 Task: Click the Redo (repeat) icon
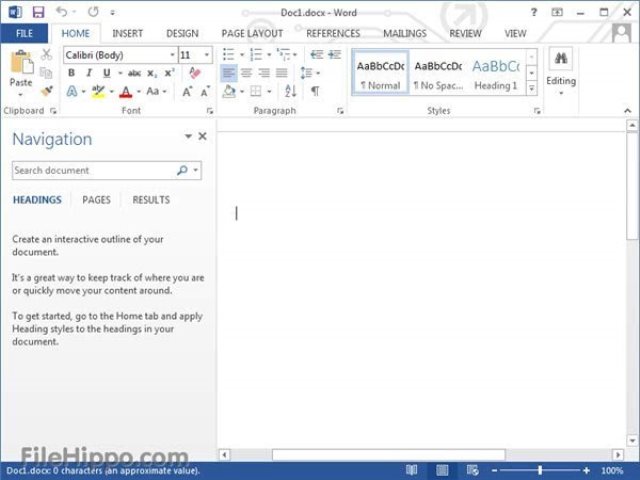click(x=93, y=12)
